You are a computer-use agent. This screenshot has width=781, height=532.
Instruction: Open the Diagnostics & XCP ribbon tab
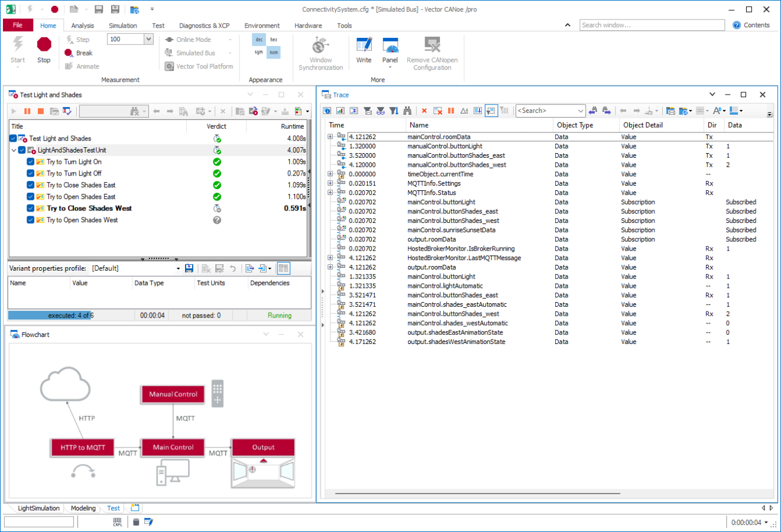coord(205,25)
